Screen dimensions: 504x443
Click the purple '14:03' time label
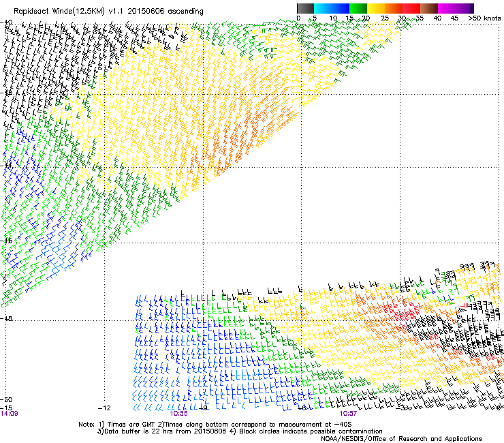pos(9,414)
